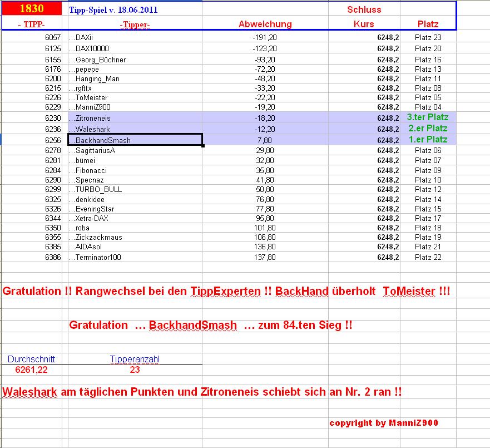Click the -Tipper- header cell

pyautogui.click(x=135, y=24)
